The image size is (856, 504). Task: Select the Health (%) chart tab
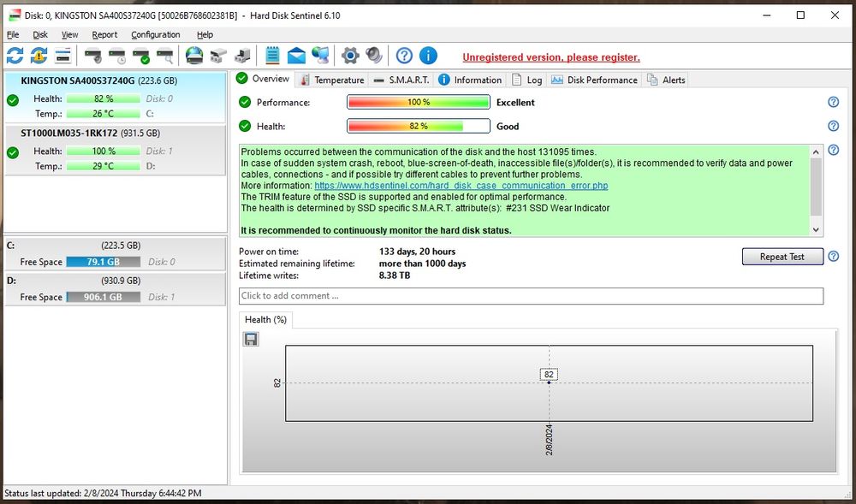[x=265, y=320]
